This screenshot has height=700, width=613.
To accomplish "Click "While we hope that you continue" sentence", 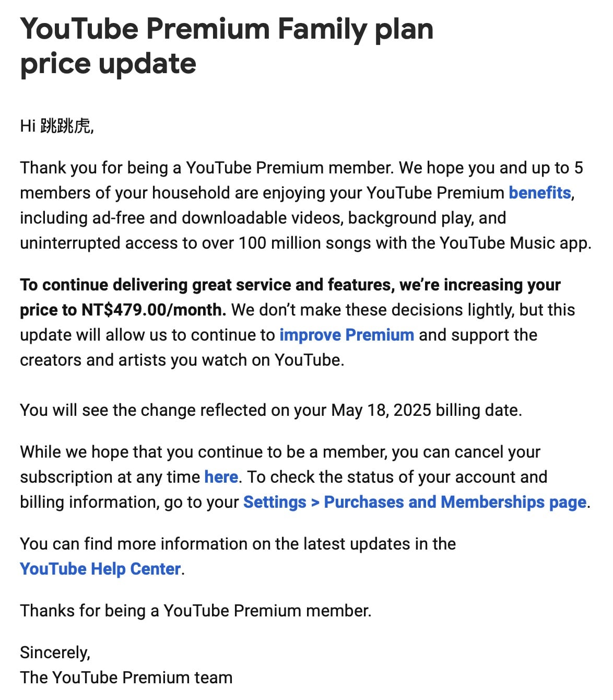I will [x=162, y=452].
